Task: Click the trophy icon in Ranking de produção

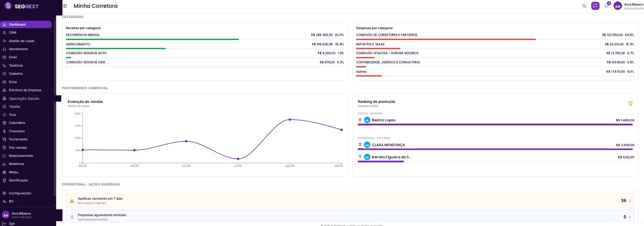Action: point(630,104)
